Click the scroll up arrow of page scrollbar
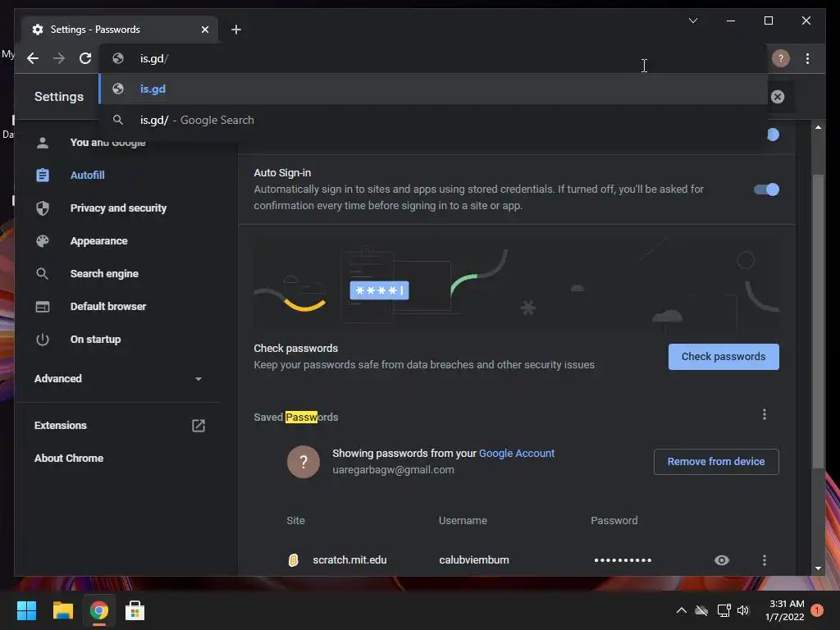Viewport: 840px width, 630px height. 818,127
